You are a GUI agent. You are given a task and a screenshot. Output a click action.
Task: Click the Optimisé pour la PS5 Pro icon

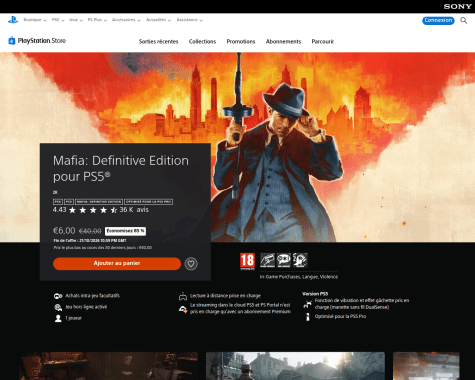point(308,317)
